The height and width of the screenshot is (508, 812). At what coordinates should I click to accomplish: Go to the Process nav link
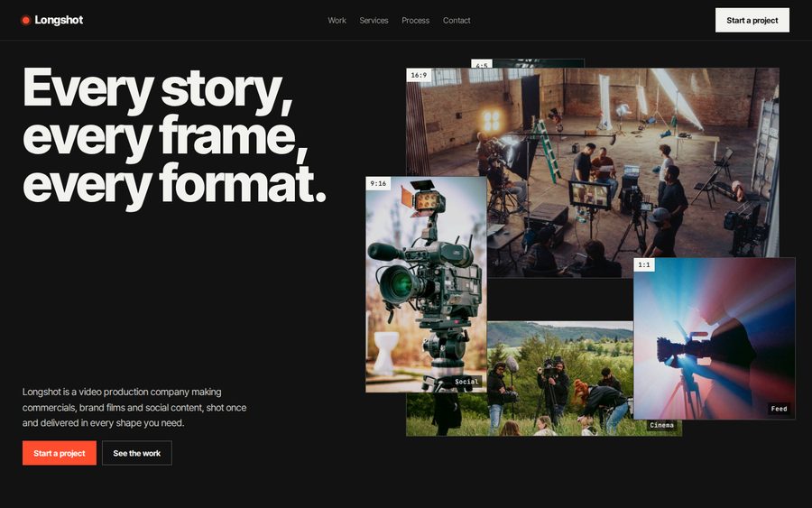[x=415, y=20]
